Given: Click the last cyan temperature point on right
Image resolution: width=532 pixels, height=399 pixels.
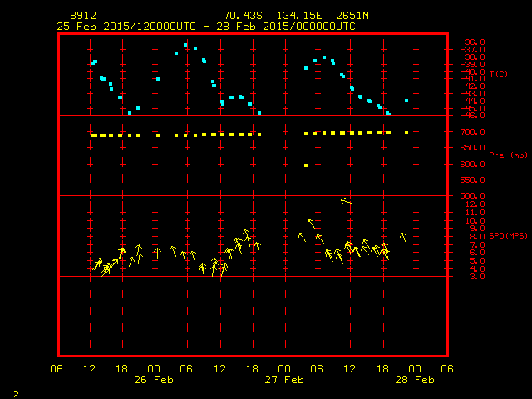Looking at the screenshot, I should (406, 101).
